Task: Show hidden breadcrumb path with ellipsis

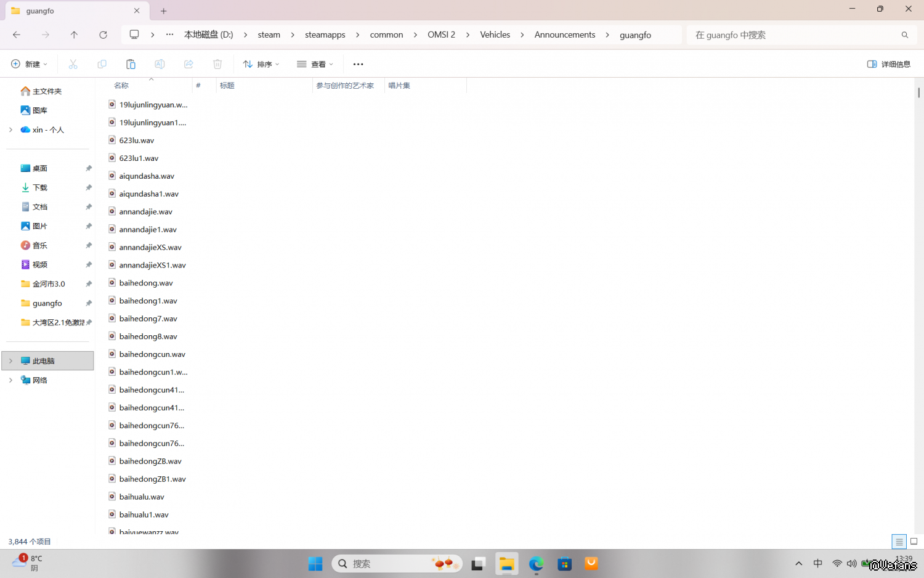Action: [x=170, y=35]
